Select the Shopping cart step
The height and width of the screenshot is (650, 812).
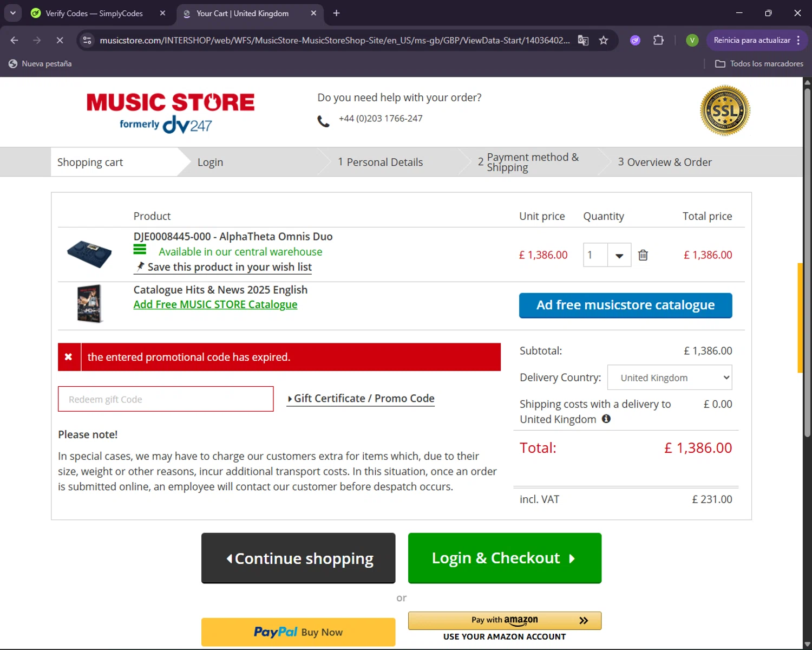pos(90,162)
